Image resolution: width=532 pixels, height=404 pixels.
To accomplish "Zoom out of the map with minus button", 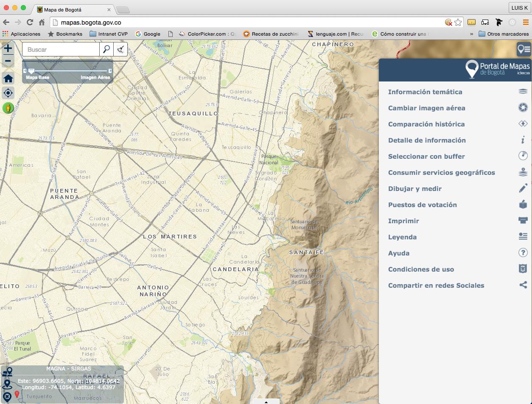I will click(8, 62).
